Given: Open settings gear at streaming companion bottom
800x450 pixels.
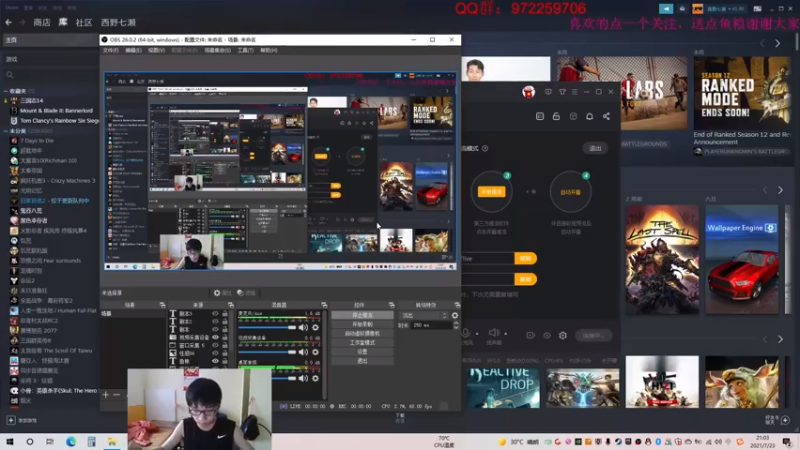Looking at the screenshot, I should [x=563, y=335].
